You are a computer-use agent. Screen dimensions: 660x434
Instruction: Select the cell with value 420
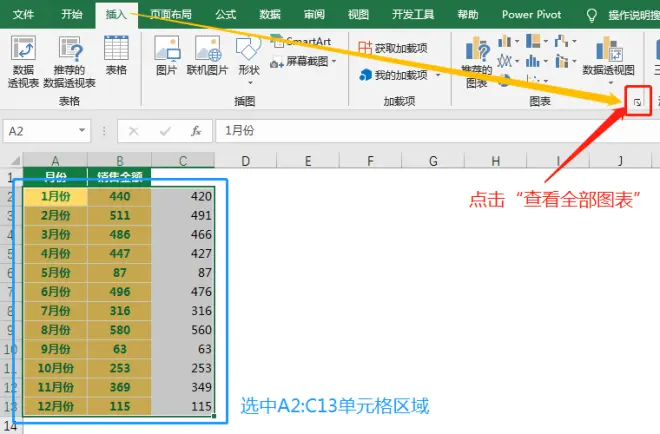click(x=183, y=196)
